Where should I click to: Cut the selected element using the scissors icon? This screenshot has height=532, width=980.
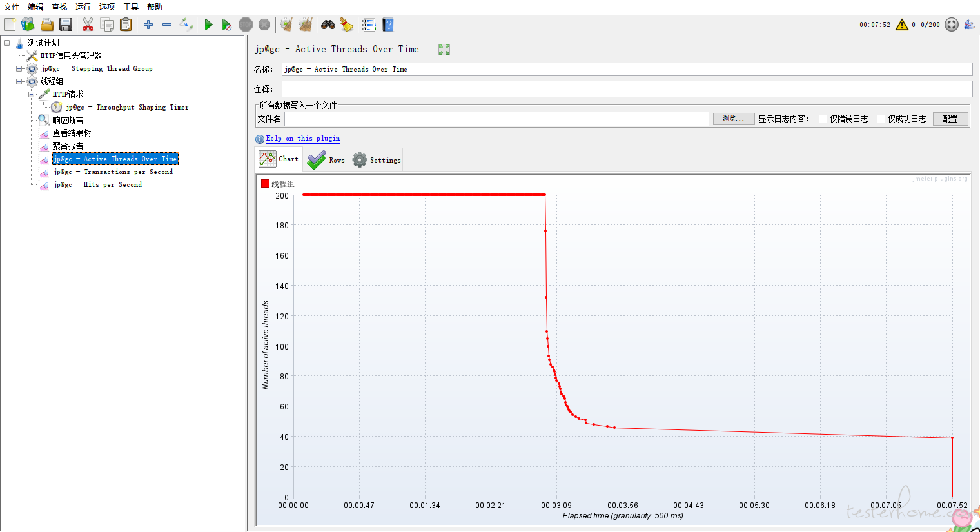point(88,25)
